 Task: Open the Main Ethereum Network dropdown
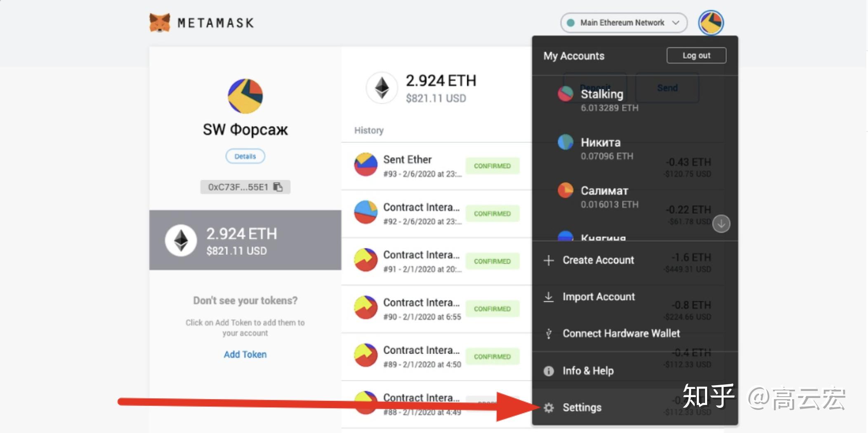pos(624,23)
